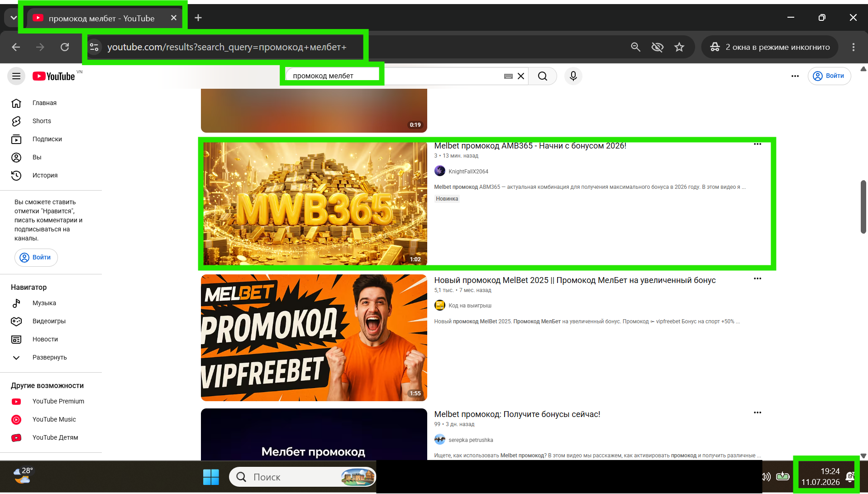The height and width of the screenshot is (494, 868).
Task: Go back in browser history
Action: click(16, 47)
